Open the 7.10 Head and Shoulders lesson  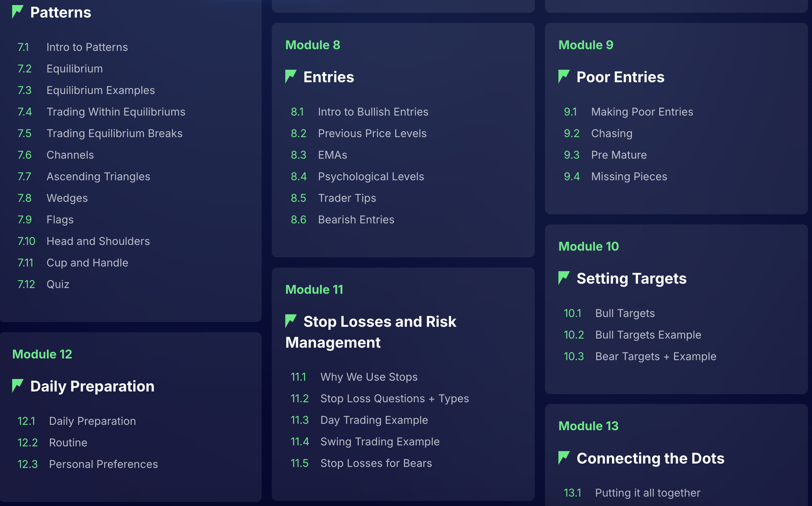click(x=98, y=241)
